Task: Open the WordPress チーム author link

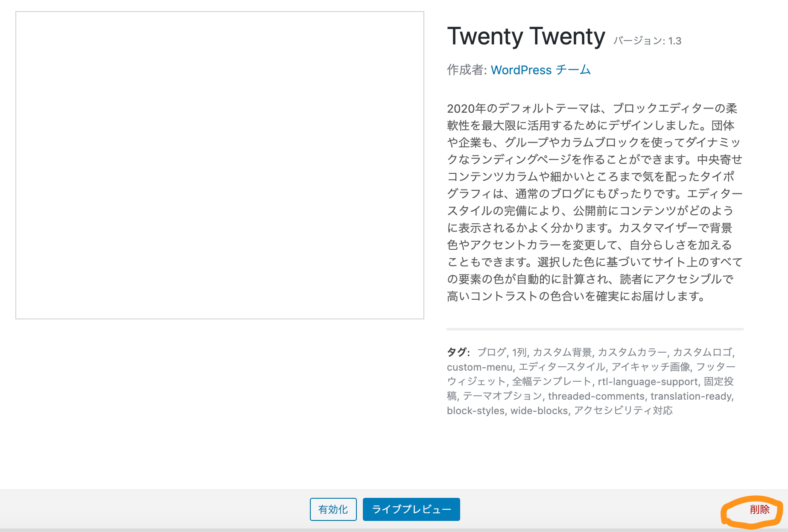Action: [540, 70]
